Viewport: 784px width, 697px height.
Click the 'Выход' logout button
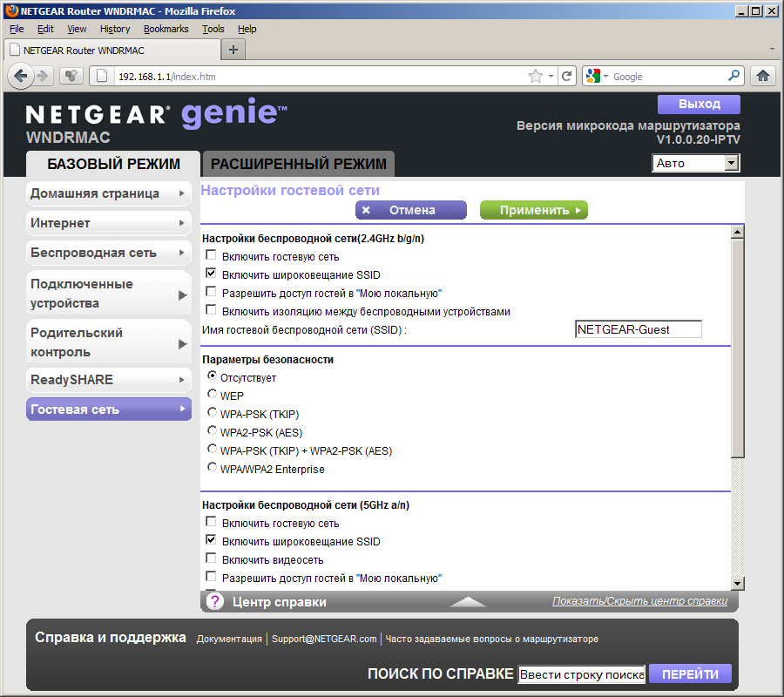[x=699, y=104]
